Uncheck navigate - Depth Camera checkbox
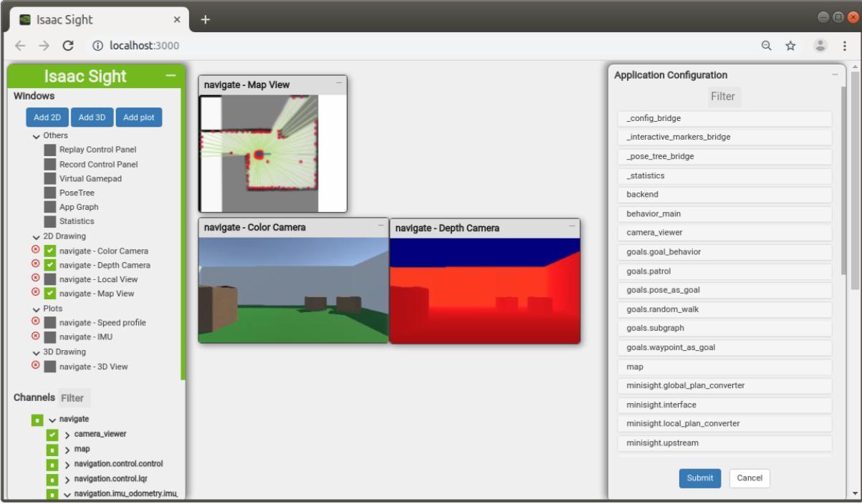 click(50, 265)
